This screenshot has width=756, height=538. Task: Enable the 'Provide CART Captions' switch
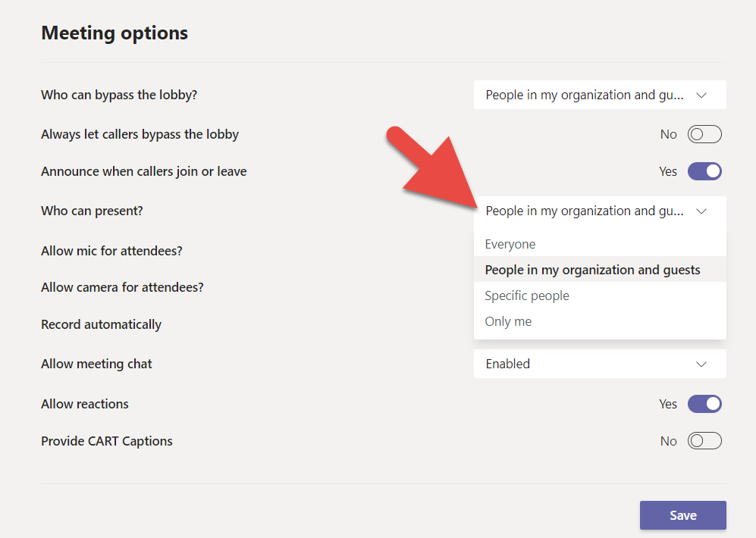(x=704, y=441)
